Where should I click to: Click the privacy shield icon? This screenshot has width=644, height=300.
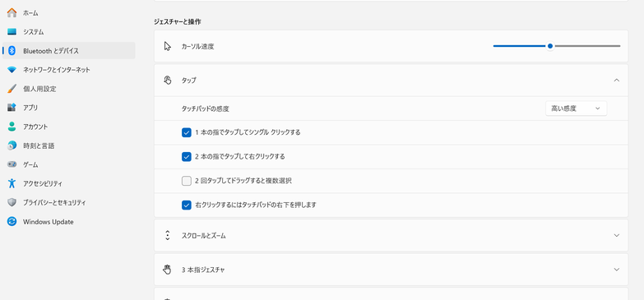tap(12, 202)
